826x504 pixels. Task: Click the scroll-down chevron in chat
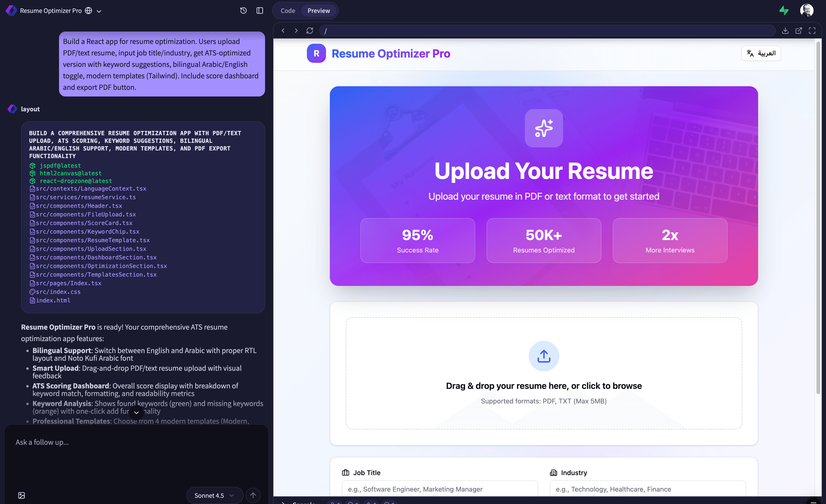pyautogui.click(x=136, y=412)
